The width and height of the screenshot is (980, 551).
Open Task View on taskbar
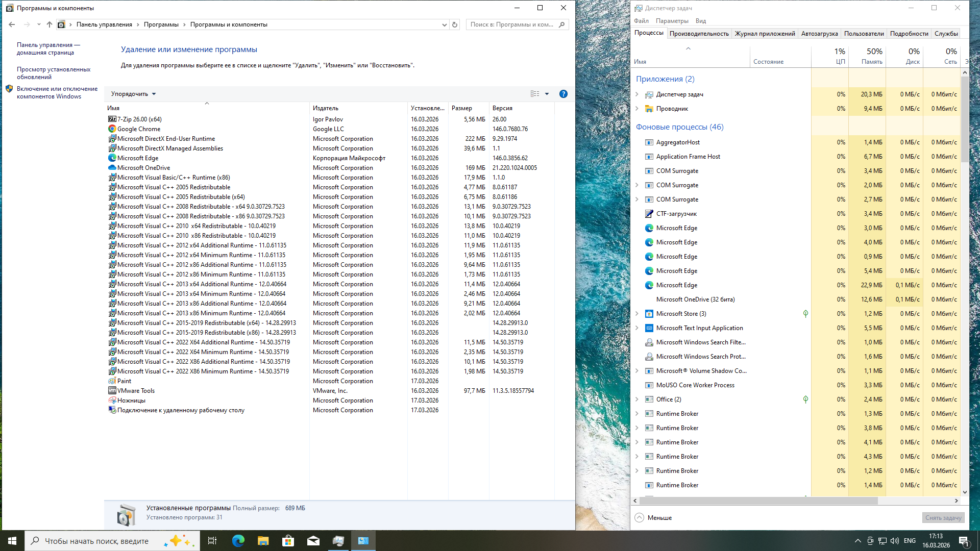(x=212, y=541)
